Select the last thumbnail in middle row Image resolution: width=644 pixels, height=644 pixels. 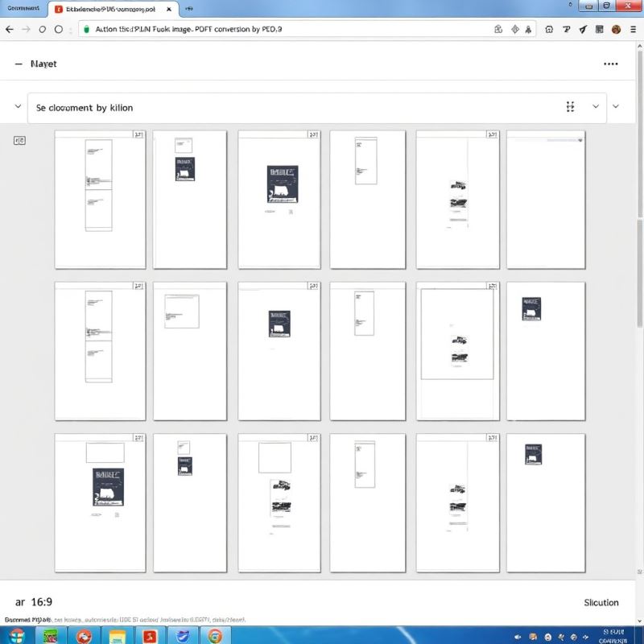click(x=546, y=351)
